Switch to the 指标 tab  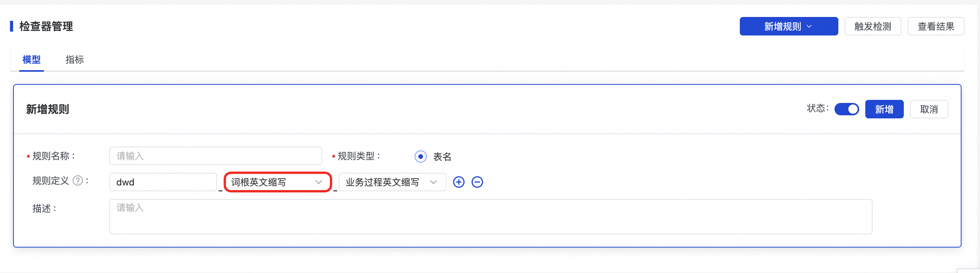pyautogui.click(x=75, y=60)
